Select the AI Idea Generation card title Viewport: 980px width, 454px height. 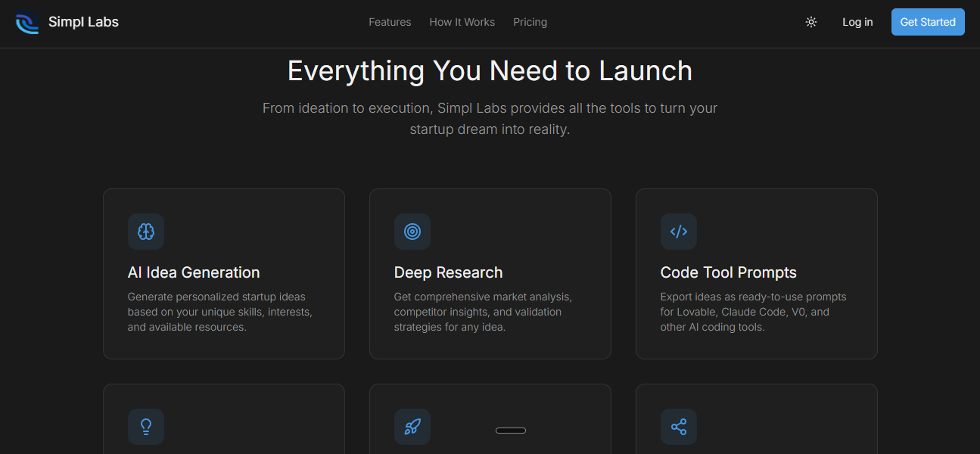tap(194, 272)
